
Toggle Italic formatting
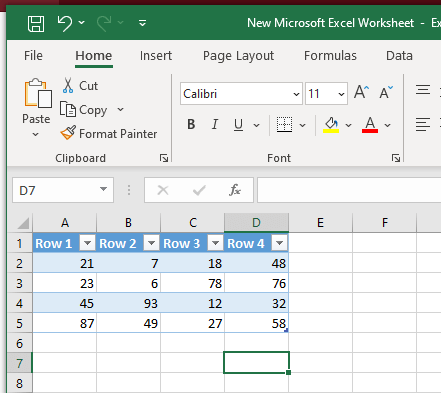pyautogui.click(x=215, y=125)
